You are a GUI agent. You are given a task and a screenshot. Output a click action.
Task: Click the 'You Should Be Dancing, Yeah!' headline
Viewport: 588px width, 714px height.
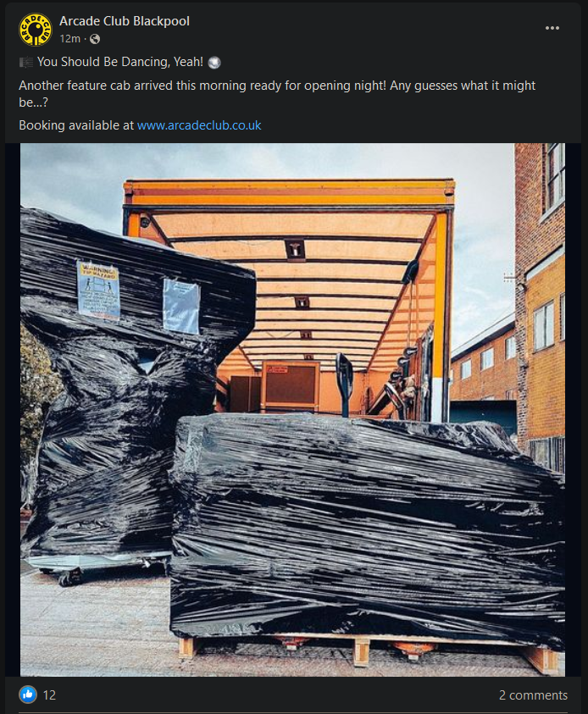coord(120,62)
